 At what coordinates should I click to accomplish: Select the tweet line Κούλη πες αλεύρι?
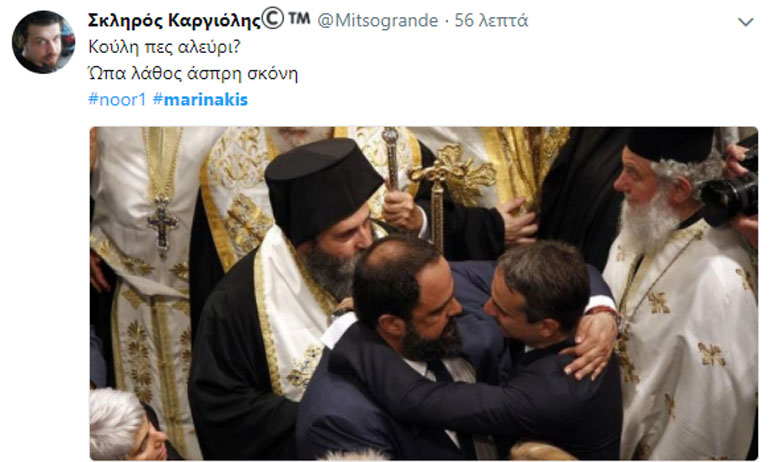click(x=164, y=47)
